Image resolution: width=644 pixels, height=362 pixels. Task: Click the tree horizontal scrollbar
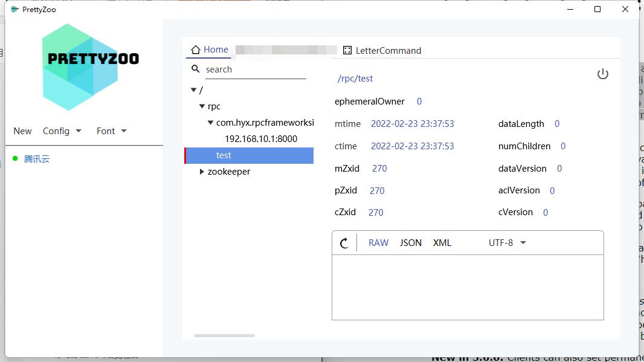224,335
